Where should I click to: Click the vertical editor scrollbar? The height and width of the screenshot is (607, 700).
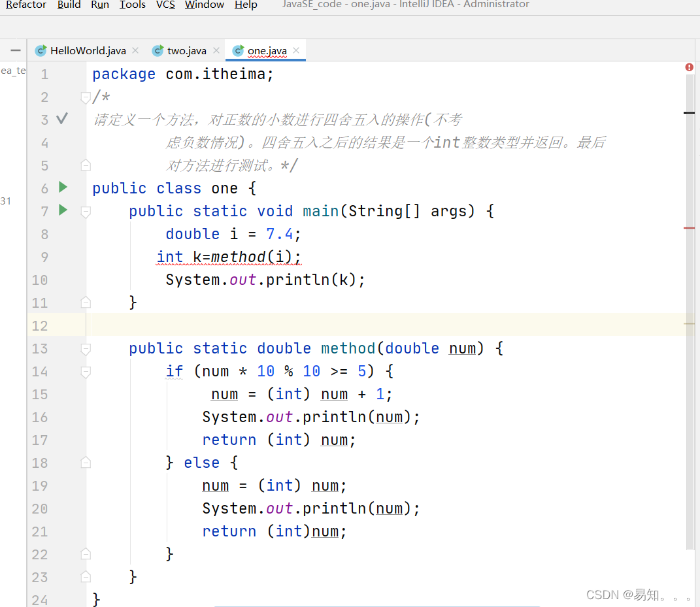coord(690,312)
